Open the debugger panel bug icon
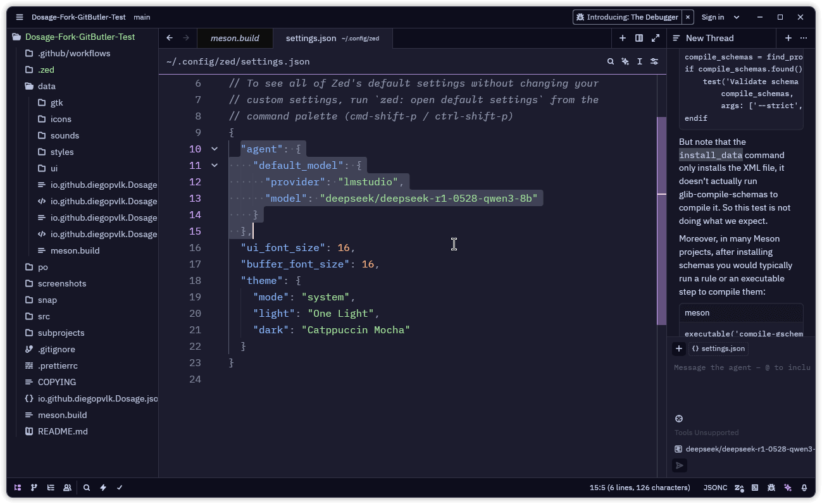Image resolution: width=822 pixels, height=504 pixels. (771, 488)
